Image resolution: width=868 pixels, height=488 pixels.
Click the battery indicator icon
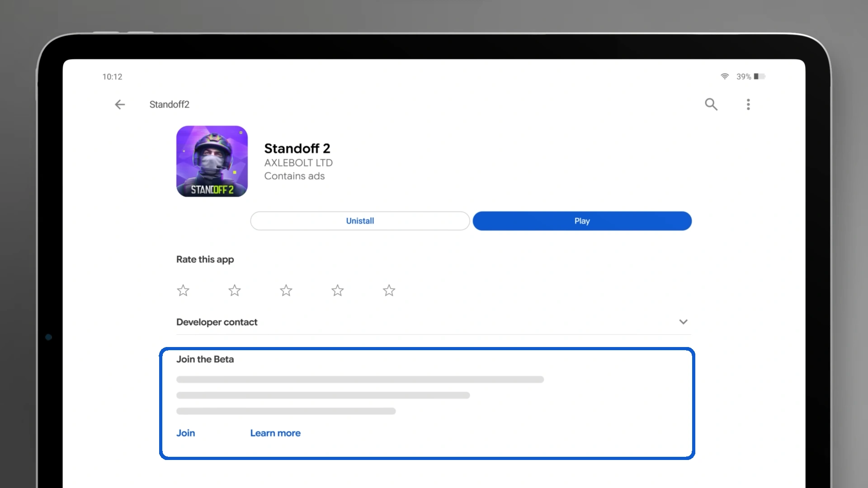759,76
